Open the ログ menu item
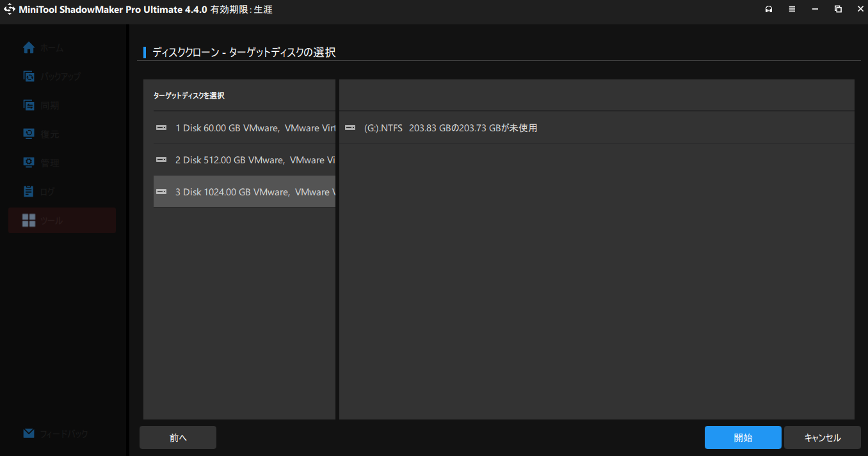The image size is (868, 456). (48, 192)
